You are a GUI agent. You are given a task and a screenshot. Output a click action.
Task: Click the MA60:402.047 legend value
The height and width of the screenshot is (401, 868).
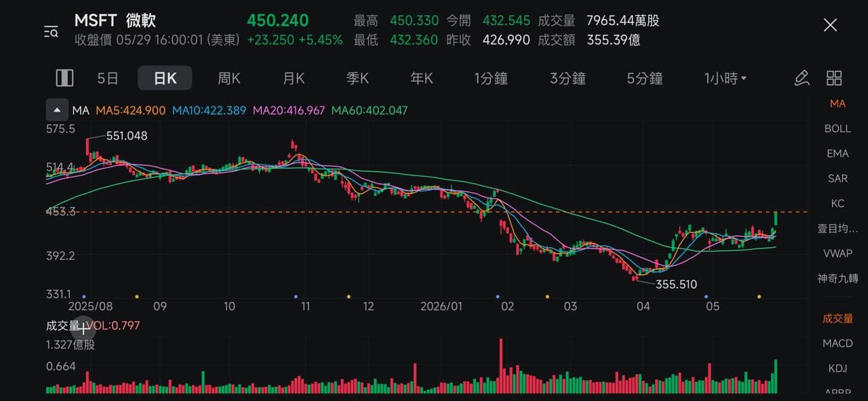(x=370, y=110)
